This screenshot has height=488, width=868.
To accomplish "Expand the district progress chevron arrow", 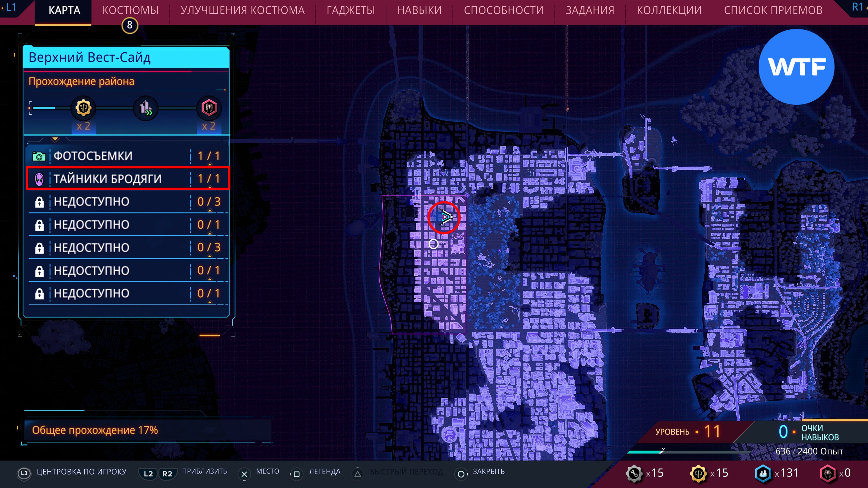I will pos(55,139).
